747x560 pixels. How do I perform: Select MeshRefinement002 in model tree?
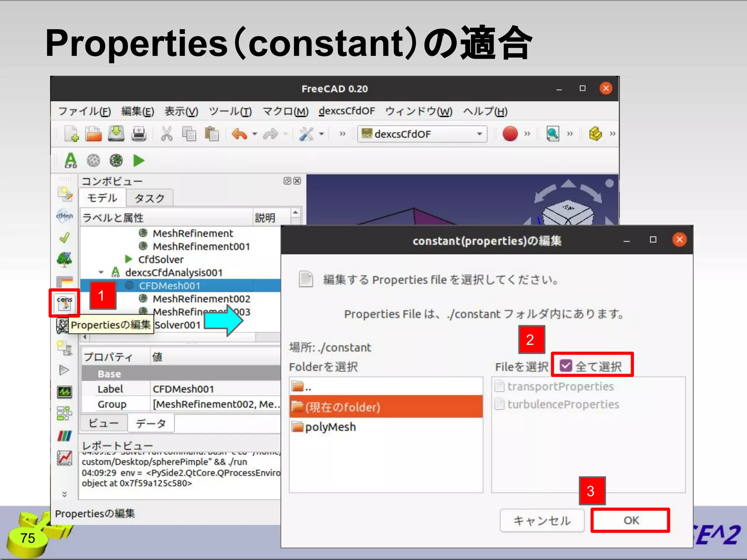(201, 299)
